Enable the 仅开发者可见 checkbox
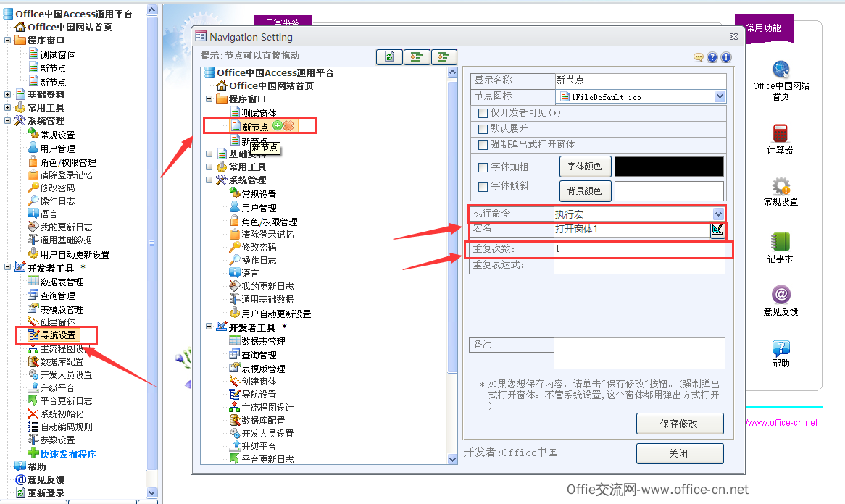845x504 pixels. coord(483,113)
